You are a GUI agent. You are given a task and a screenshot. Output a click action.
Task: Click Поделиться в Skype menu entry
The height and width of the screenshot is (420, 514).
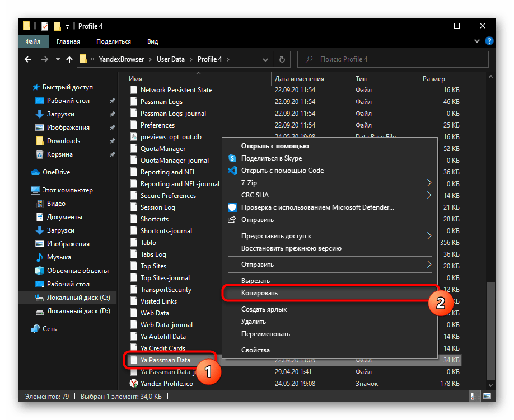click(271, 158)
